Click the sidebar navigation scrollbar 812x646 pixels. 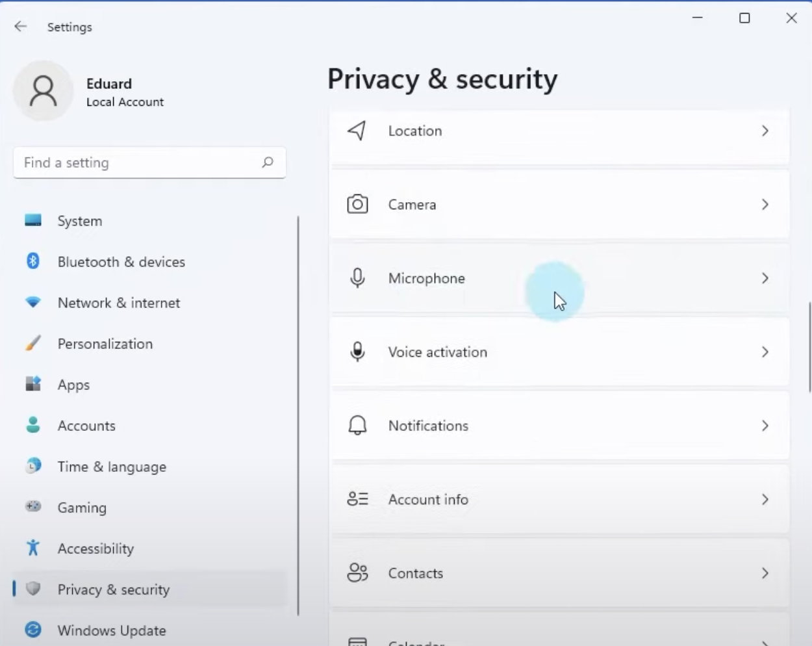(298, 416)
